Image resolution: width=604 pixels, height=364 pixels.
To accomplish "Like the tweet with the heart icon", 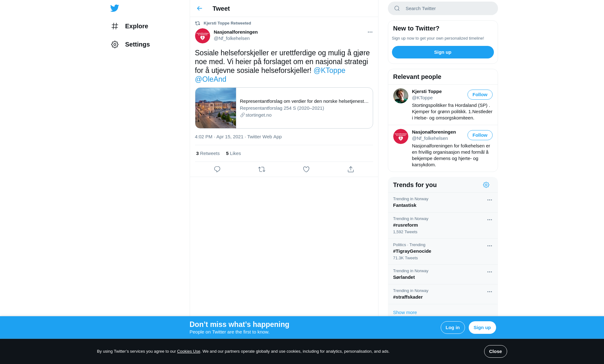I will coord(306,169).
